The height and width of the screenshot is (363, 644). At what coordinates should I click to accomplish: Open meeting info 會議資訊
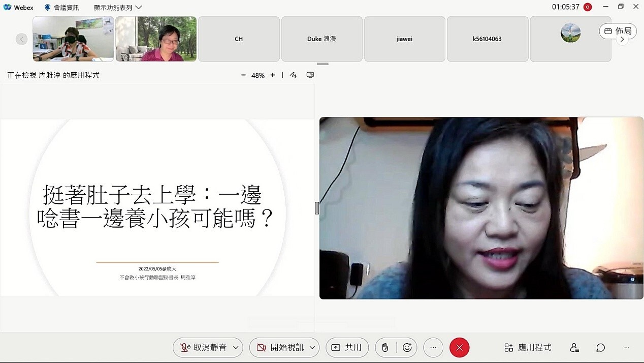(62, 8)
